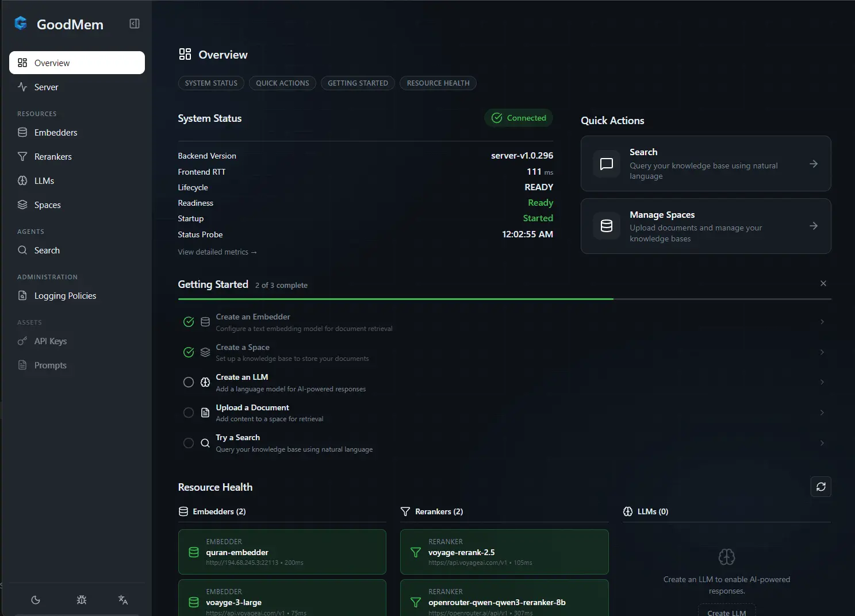This screenshot has height=616, width=855.
Task: Dismiss the Getting Started section
Action: click(823, 283)
